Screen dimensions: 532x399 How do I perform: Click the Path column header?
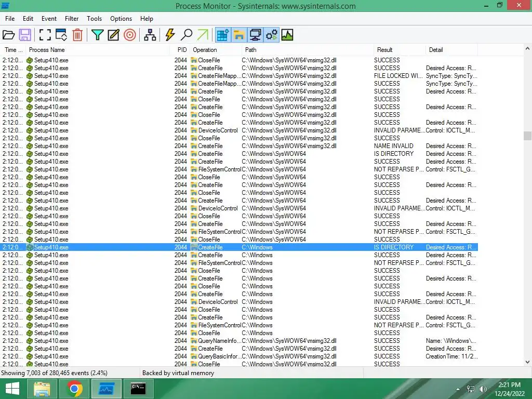308,50
